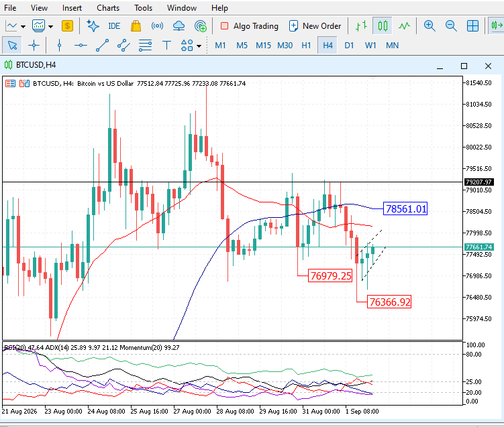Click the chart profiles monitor icon
504x427 pixels.
click(38, 26)
